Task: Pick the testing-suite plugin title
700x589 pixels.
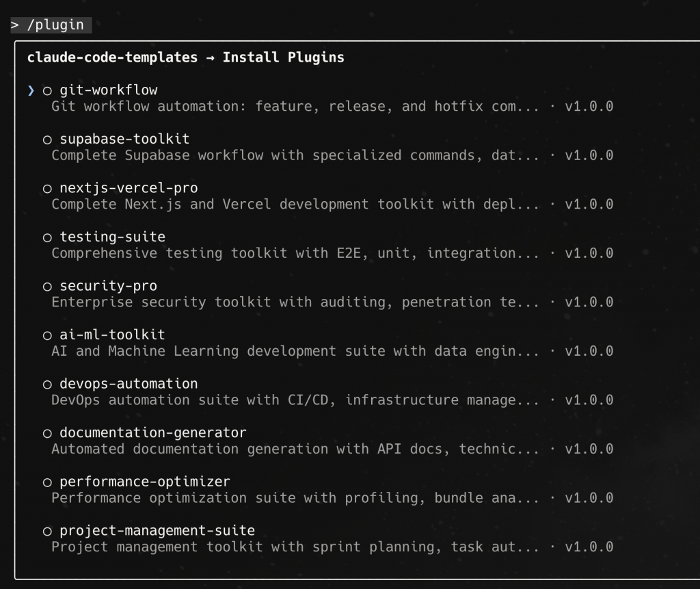Action: (x=112, y=237)
